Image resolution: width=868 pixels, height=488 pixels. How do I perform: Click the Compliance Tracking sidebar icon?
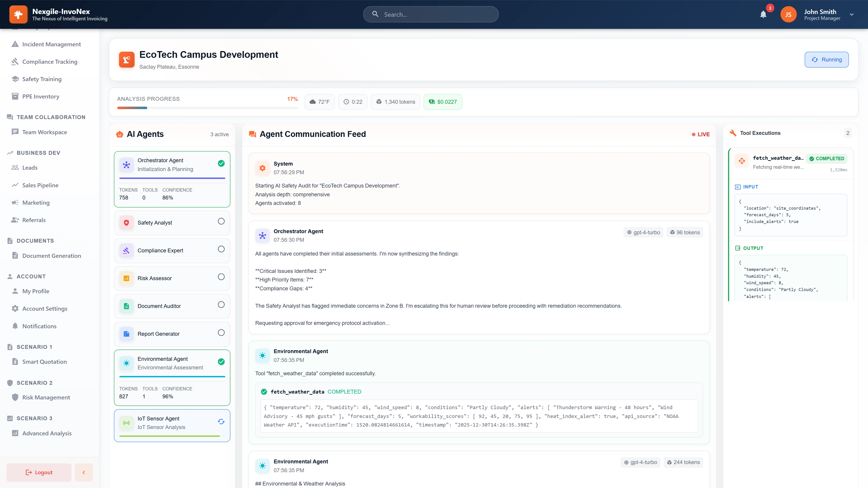pos(15,61)
